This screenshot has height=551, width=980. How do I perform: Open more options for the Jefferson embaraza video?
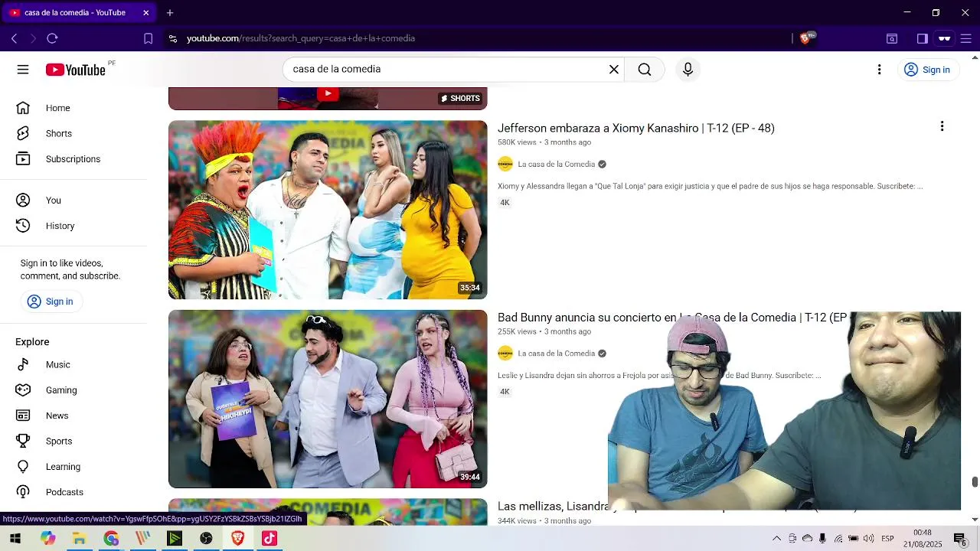tap(942, 126)
